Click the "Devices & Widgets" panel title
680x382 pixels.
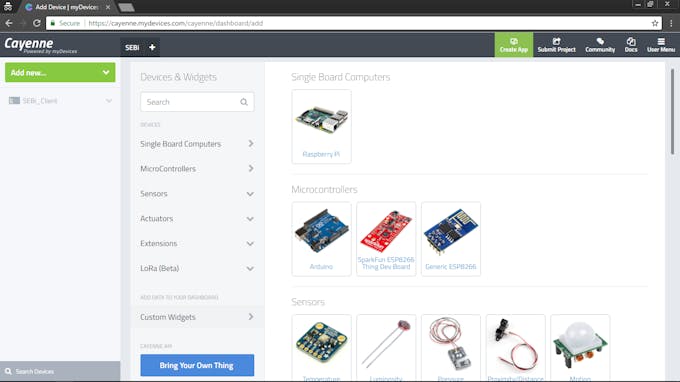tap(178, 77)
